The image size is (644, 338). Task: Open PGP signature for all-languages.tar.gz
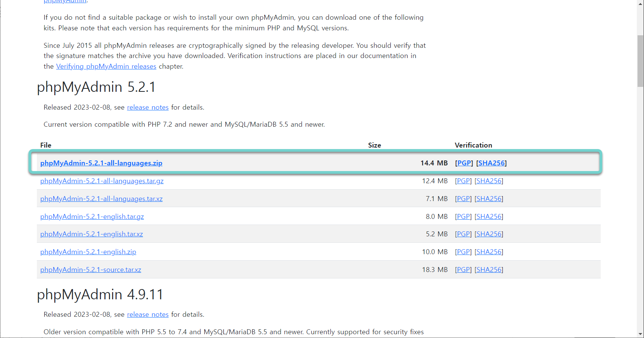click(x=463, y=181)
